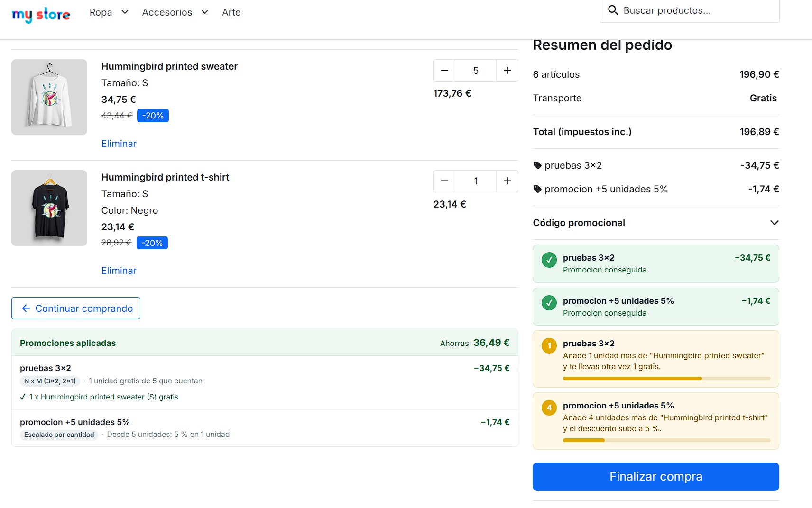Click the -20% badge on sweater
The height and width of the screenshot is (508, 812).
(153, 116)
